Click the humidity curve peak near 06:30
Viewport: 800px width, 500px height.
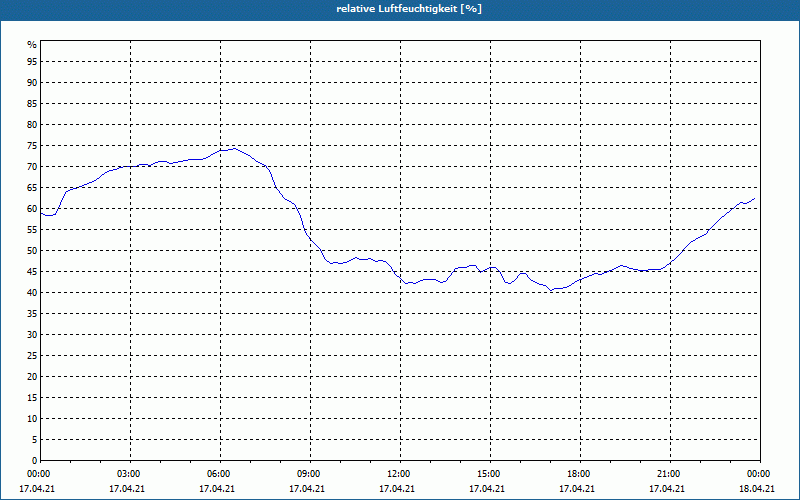234,148
